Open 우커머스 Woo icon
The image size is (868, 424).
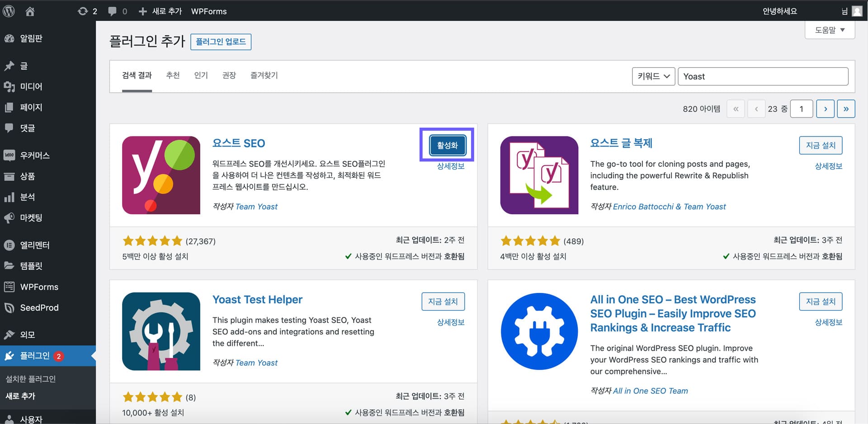coord(9,155)
